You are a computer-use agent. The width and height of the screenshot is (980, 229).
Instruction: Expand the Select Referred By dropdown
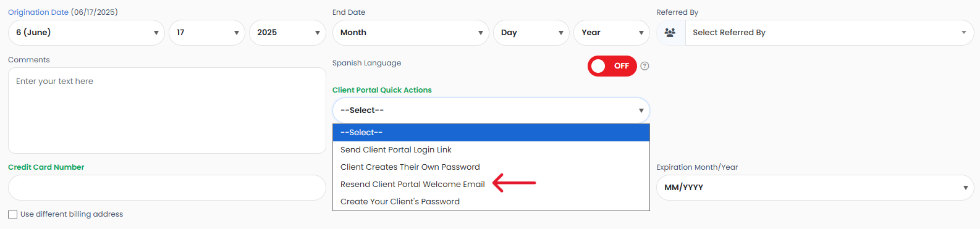(829, 33)
